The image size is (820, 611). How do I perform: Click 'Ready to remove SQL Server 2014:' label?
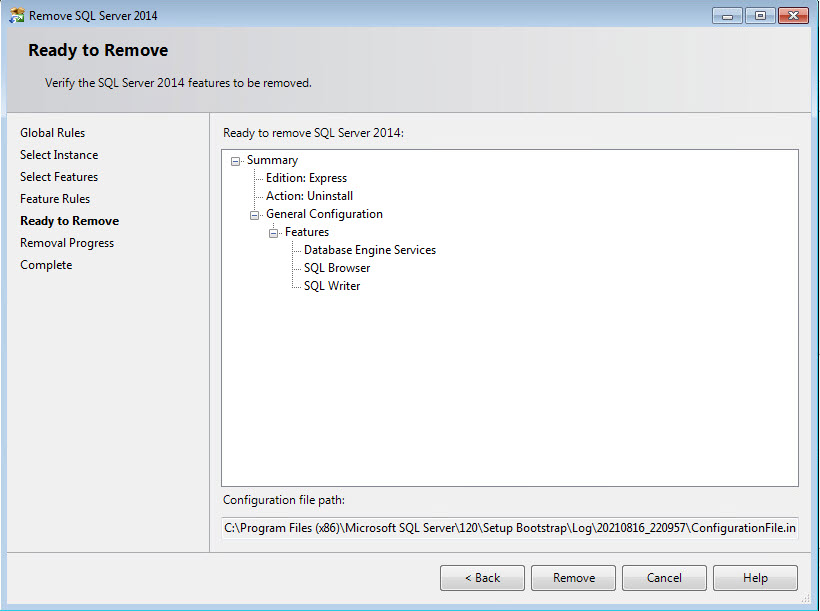(x=313, y=133)
